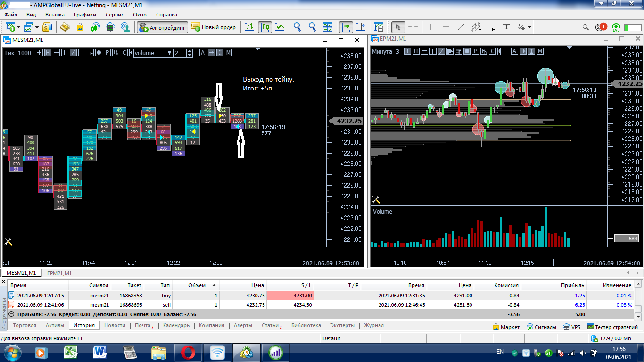
Task: Open the 'Файл' menu
Action: pos(10,15)
